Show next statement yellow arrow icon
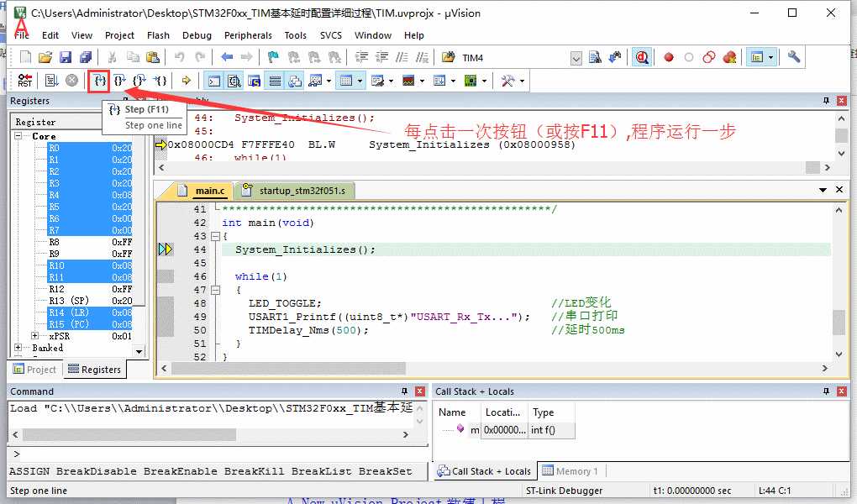Image resolution: width=857 pixels, height=504 pixels. coord(186,81)
